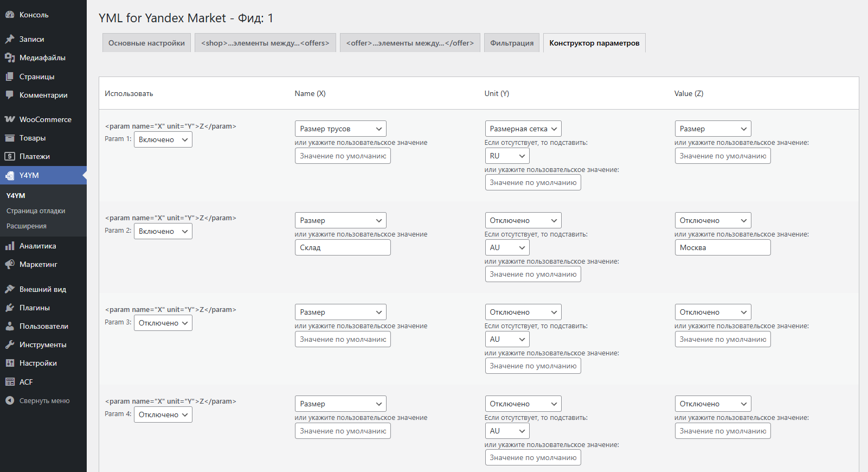Expand the Размер трусов name dropdown
Image resolution: width=868 pixels, height=472 pixels.
click(340, 129)
